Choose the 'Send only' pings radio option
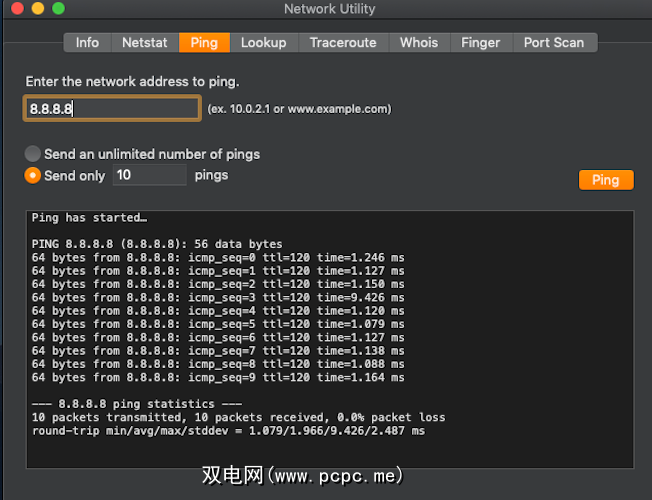Screen dimensions: 652x500 pos(33,175)
